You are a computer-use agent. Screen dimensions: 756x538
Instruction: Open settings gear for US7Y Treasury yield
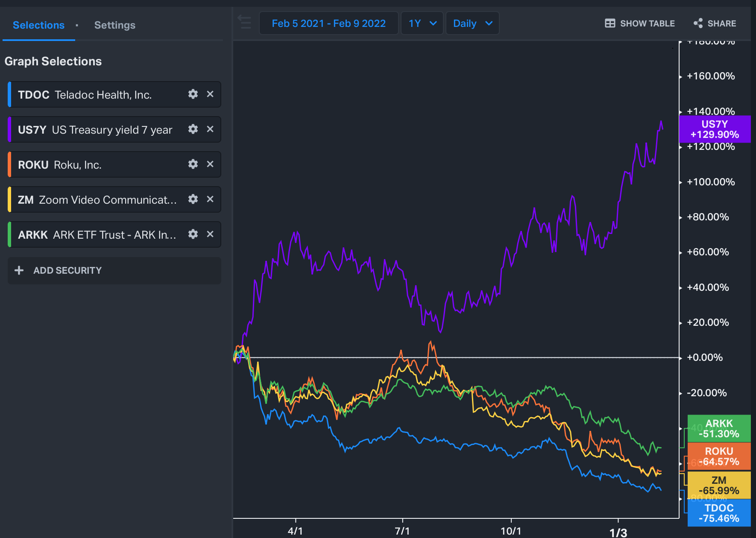click(x=193, y=129)
